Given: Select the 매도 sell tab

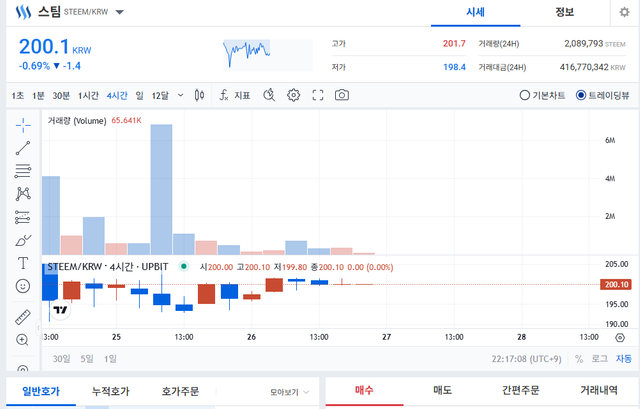Looking at the screenshot, I should 442,391.
